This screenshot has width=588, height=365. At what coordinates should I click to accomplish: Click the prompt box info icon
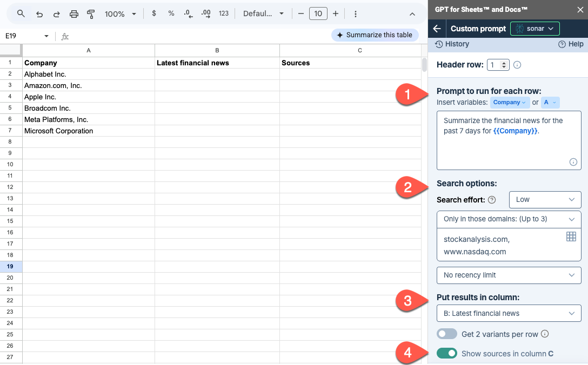(573, 162)
